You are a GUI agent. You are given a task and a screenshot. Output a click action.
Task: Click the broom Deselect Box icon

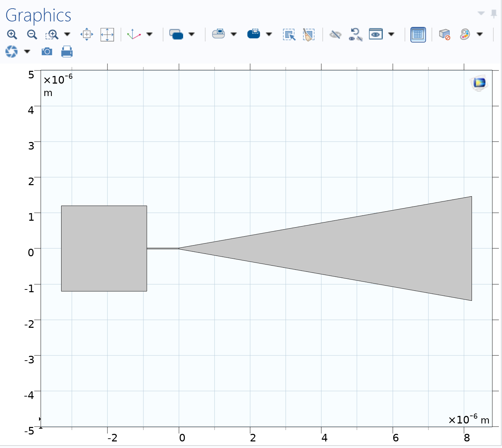(x=309, y=35)
